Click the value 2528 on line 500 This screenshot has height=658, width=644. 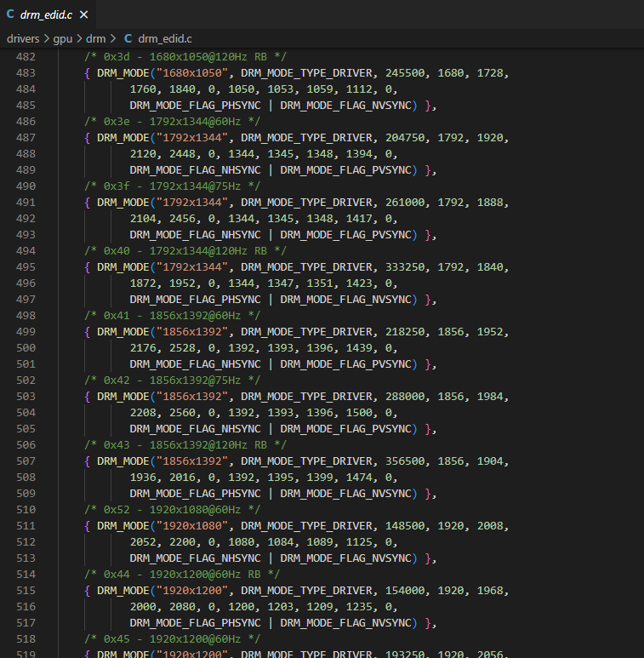182,348
